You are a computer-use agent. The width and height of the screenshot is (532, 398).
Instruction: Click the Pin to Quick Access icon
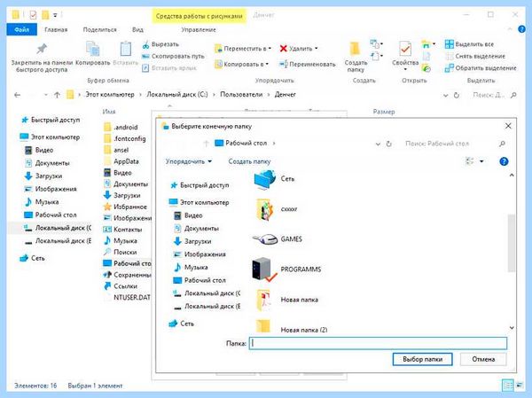pyautogui.click(x=42, y=50)
